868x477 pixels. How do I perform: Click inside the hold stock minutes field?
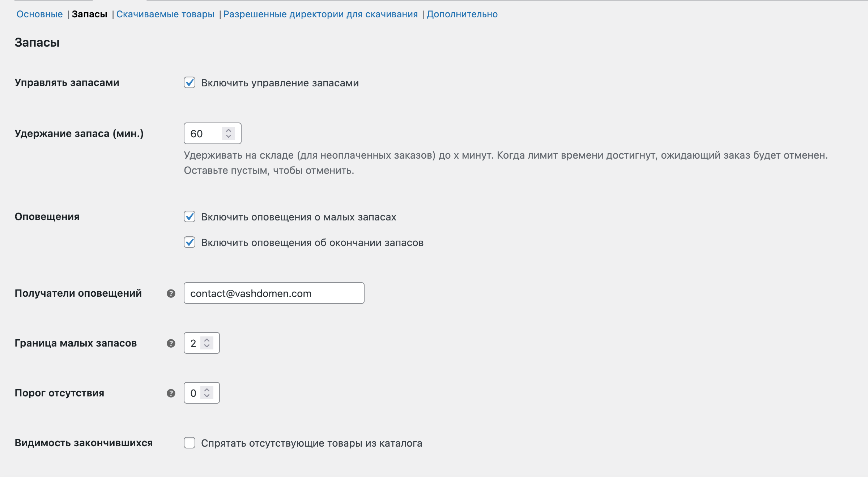click(203, 134)
